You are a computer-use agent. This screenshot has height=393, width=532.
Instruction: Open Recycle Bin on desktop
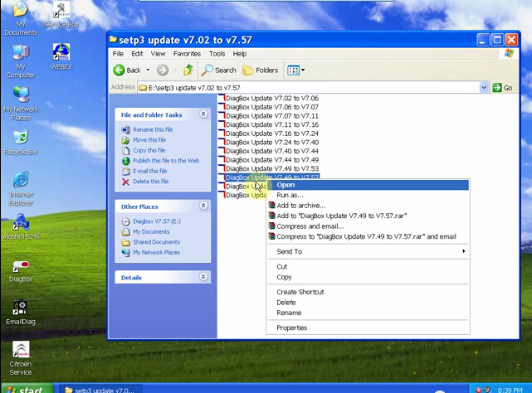point(21,143)
